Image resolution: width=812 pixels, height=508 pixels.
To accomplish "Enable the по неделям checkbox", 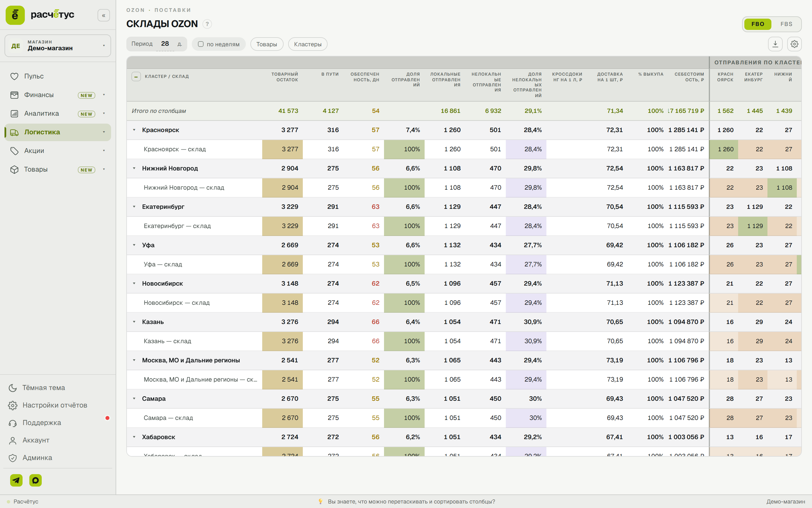I will 201,44.
